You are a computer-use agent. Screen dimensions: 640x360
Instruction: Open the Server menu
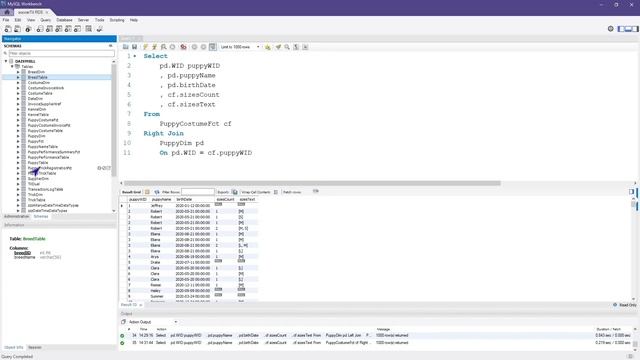(83, 20)
